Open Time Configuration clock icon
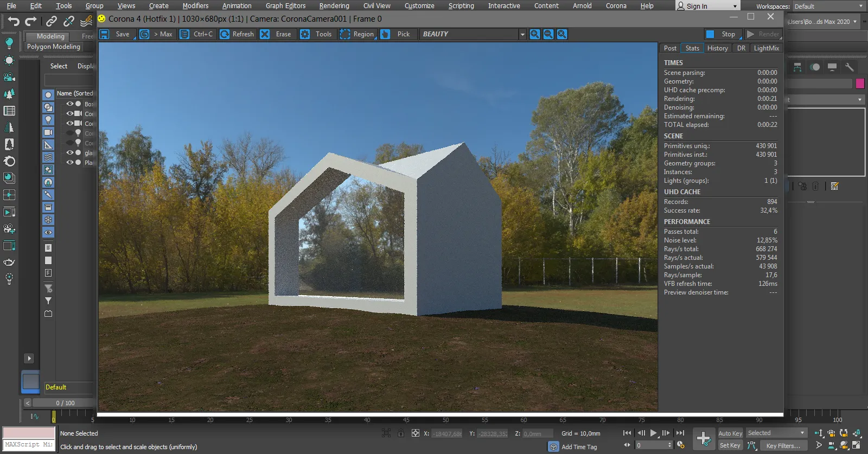Viewport: 868px width, 454px height. point(680,445)
